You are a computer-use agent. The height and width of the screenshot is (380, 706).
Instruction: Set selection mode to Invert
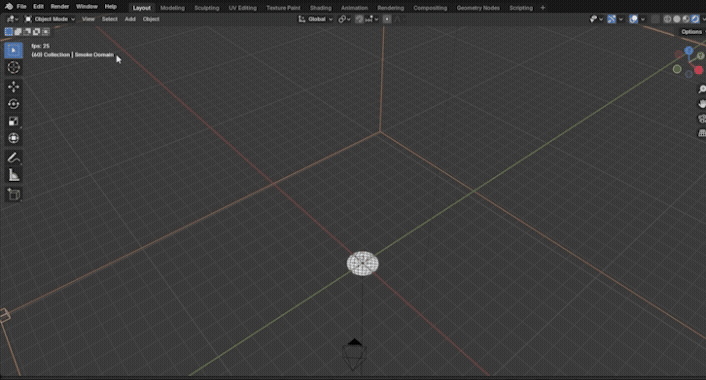[36, 32]
